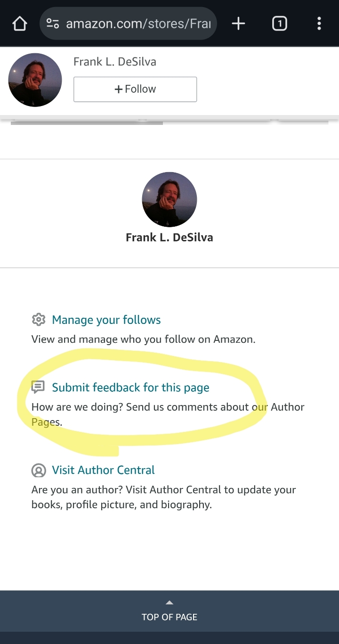Click the feedback speech bubble icon
Screen dimensions: 339x644
coord(38,388)
